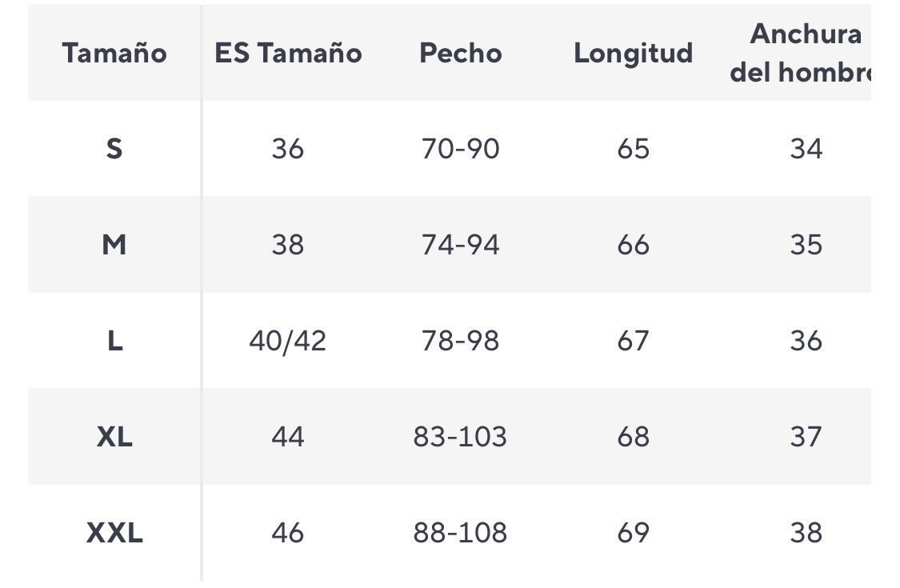The width and height of the screenshot is (900, 588).
Task: Click length value 69
Action: click(633, 533)
